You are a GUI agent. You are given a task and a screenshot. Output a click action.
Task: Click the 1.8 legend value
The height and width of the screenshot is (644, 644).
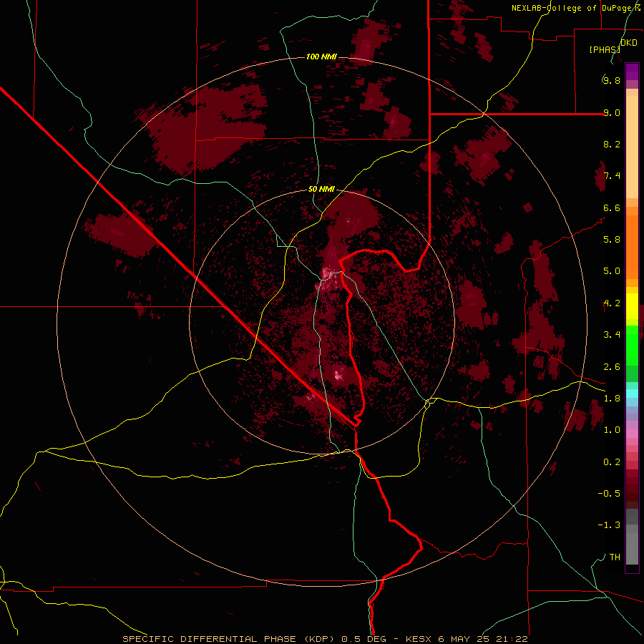(612, 399)
